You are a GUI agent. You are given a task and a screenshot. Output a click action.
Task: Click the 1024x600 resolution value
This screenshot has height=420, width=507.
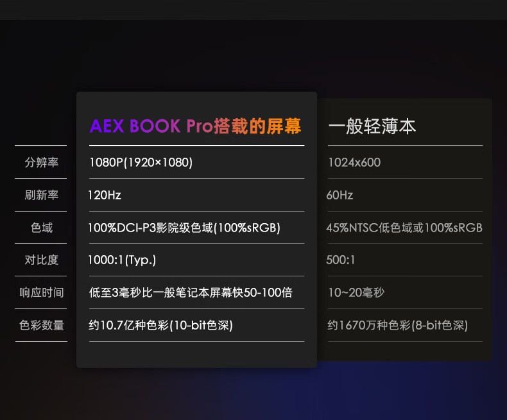pos(354,162)
